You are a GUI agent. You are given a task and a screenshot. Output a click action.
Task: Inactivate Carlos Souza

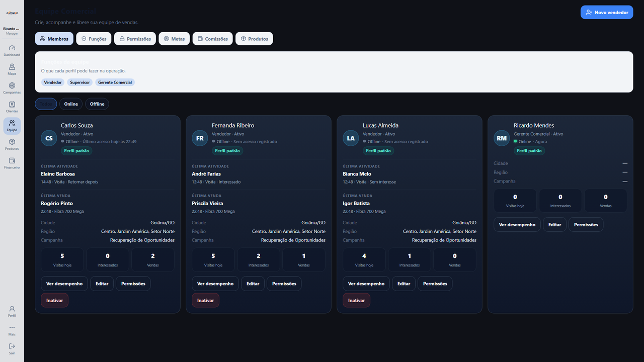click(x=54, y=300)
